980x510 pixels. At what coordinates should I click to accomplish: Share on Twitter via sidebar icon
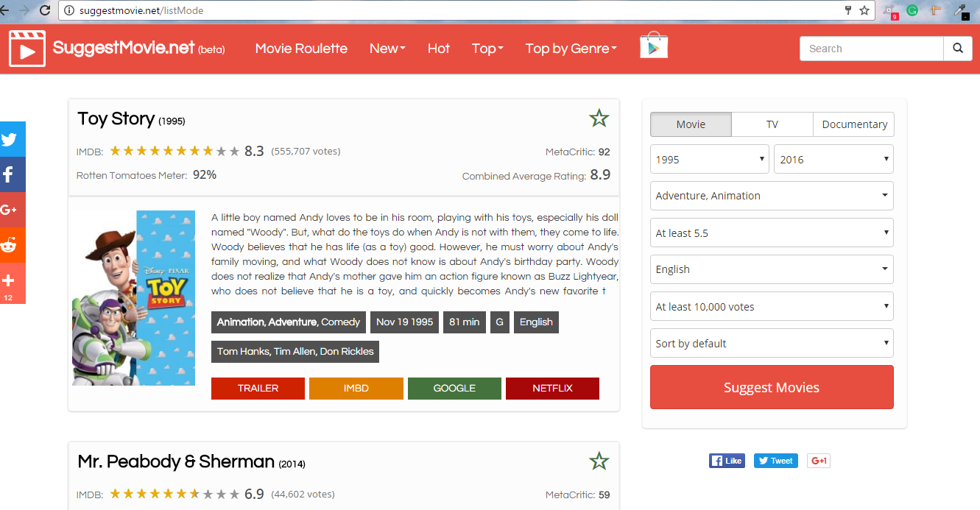point(10,139)
